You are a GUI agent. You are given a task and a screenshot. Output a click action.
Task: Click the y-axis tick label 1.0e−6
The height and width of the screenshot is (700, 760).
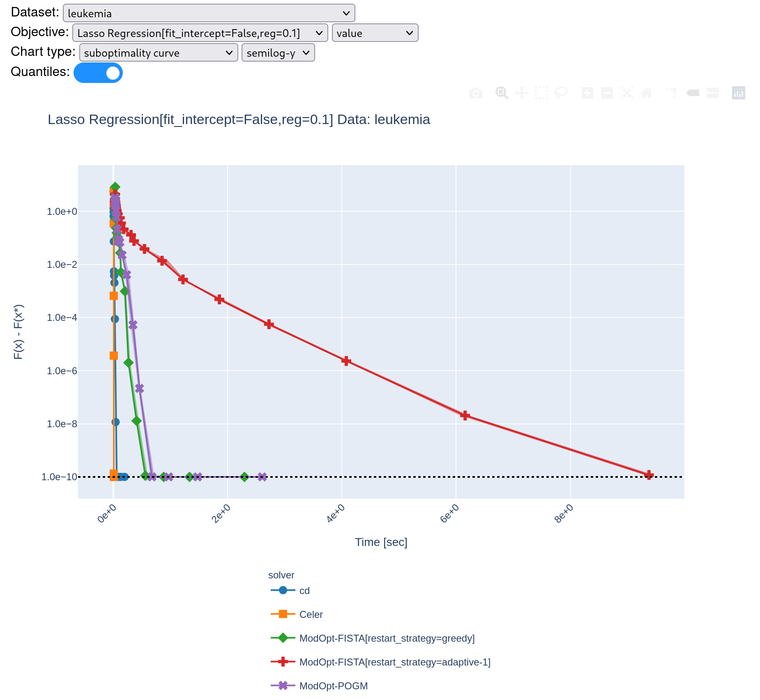click(62, 371)
